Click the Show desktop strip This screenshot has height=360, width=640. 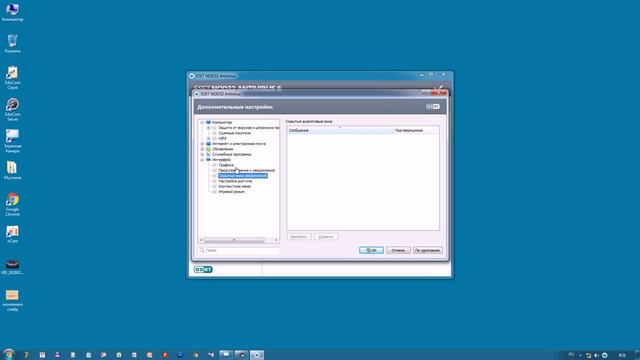(x=638, y=355)
